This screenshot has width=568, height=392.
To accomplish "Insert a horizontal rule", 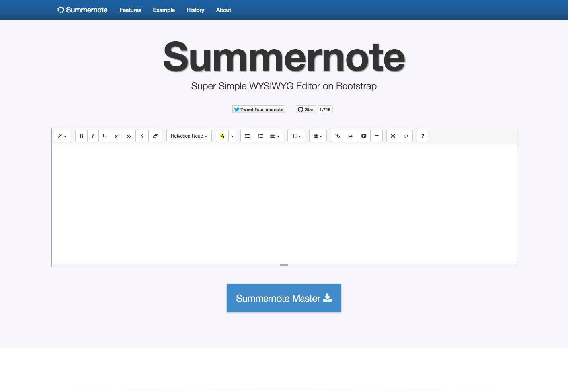I will [376, 136].
